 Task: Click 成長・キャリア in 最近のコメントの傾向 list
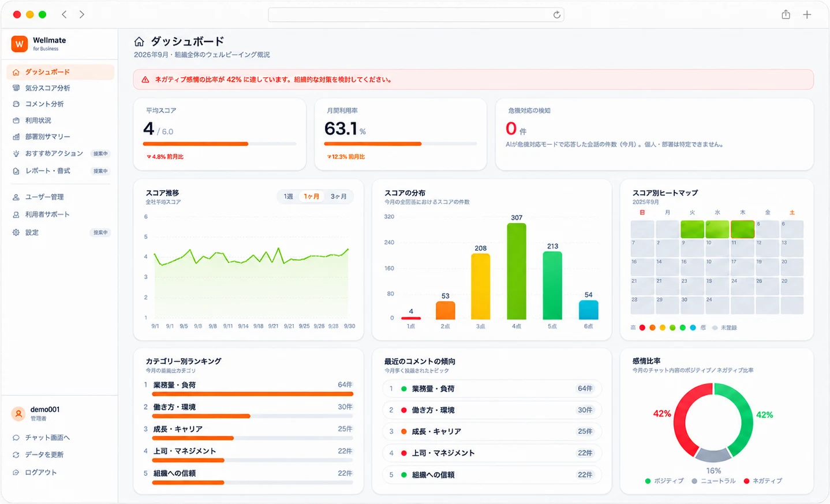492,431
